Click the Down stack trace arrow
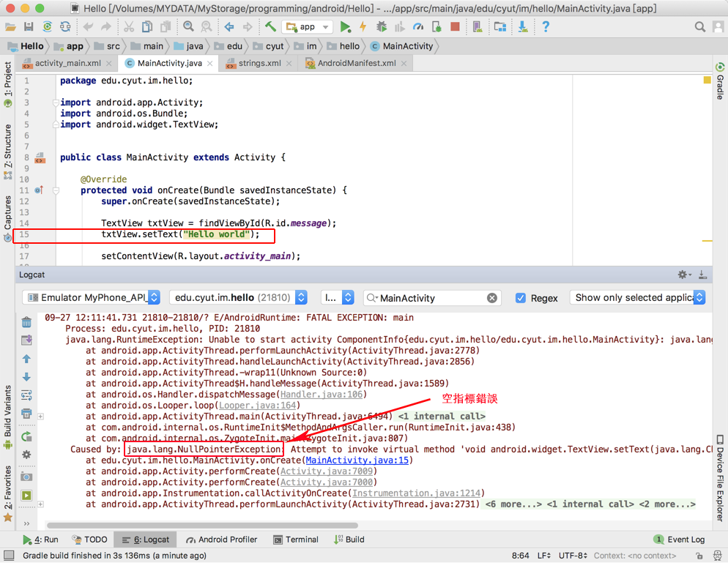The height and width of the screenshot is (563, 728). (26, 377)
